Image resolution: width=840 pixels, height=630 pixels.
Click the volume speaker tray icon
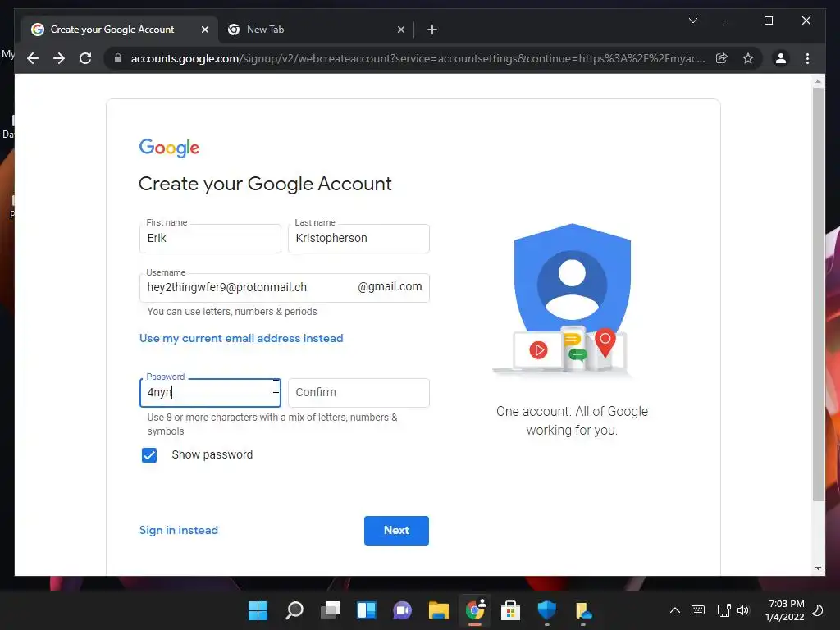coord(742,610)
